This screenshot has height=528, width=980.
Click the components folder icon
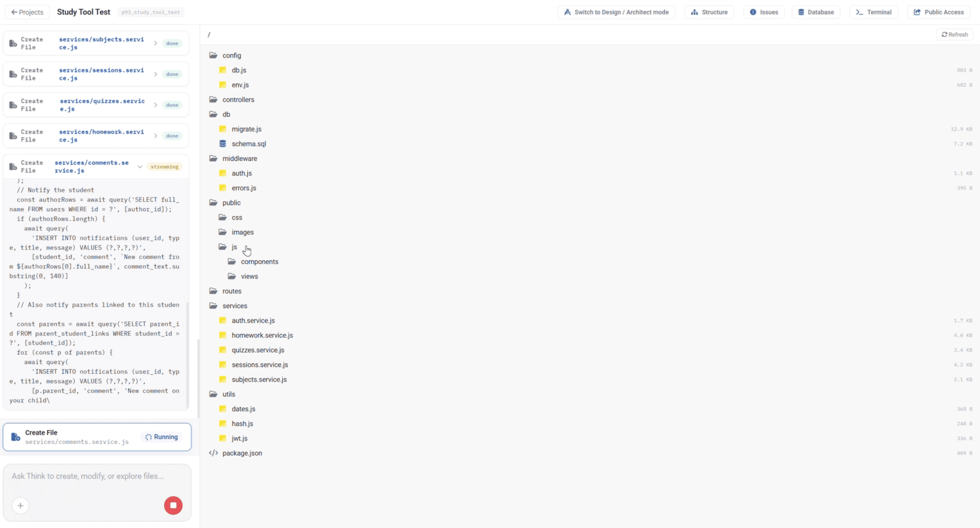click(232, 261)
